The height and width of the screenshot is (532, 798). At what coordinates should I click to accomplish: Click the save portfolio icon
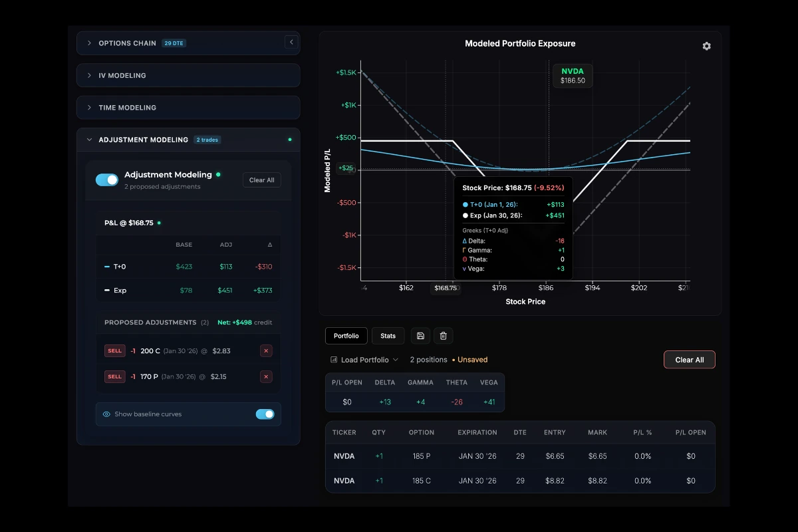tap(420, 336)
